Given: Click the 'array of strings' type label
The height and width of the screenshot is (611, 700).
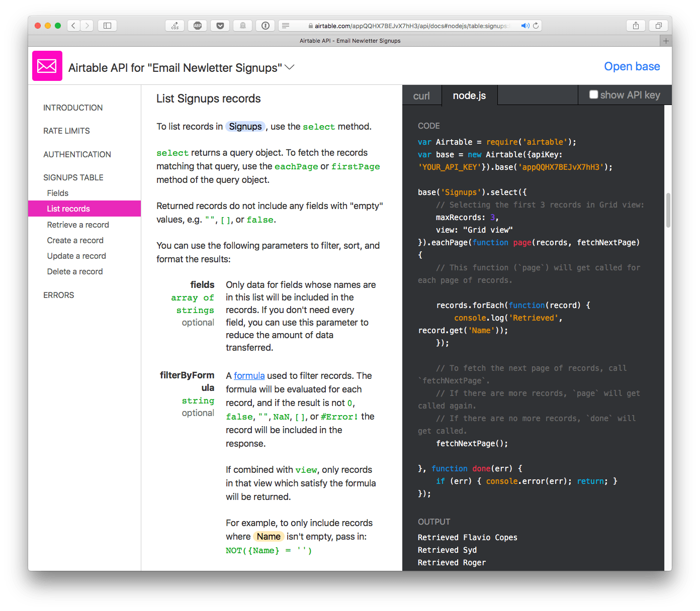Looking at the screenshot, I should [x=193, y=304].
